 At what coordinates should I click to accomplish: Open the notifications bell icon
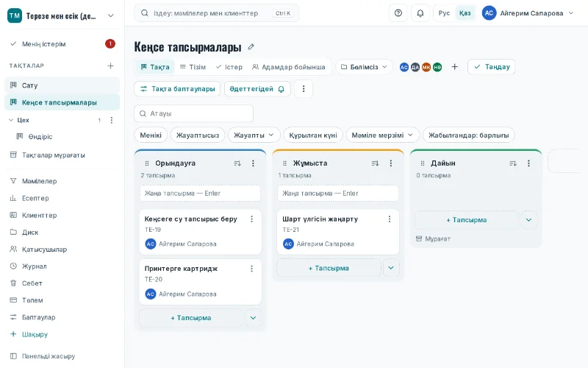pos(420,13)
